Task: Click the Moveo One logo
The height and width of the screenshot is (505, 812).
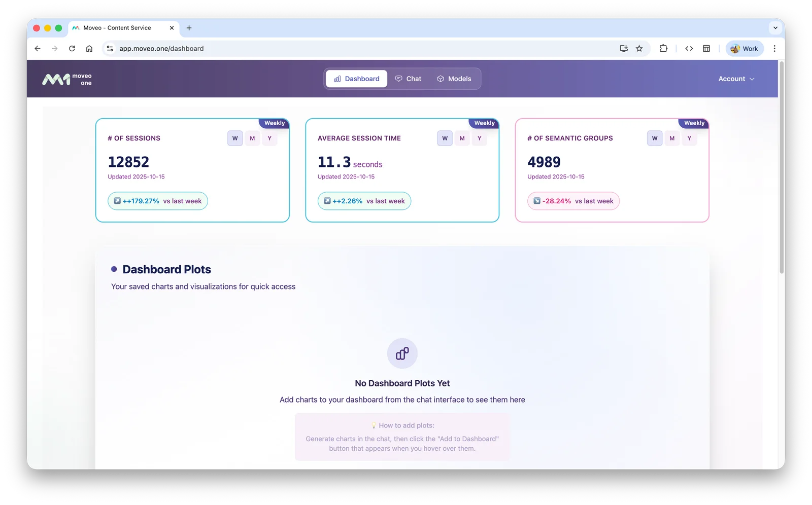Action: [x=67, y=79]
